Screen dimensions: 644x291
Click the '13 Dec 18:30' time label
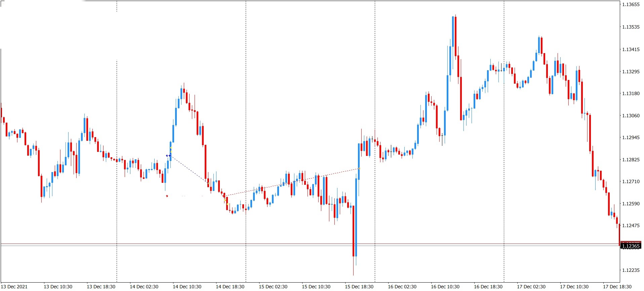point(101,287)
